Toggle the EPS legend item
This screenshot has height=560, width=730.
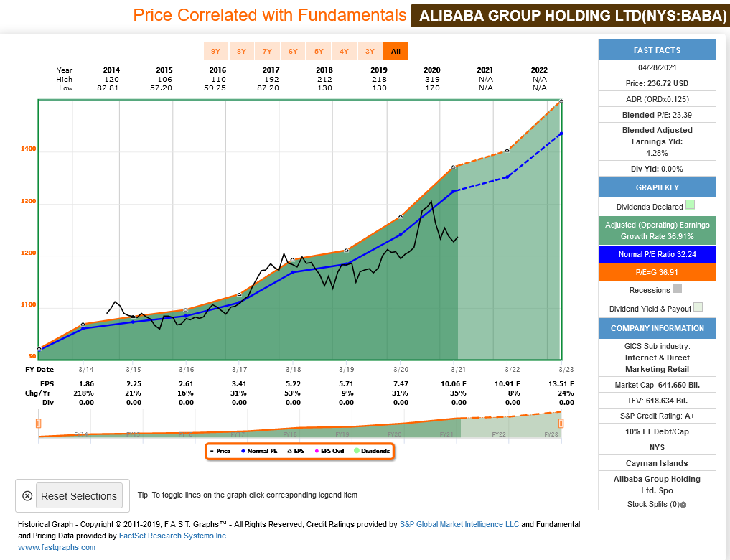[x=296, y=451]
